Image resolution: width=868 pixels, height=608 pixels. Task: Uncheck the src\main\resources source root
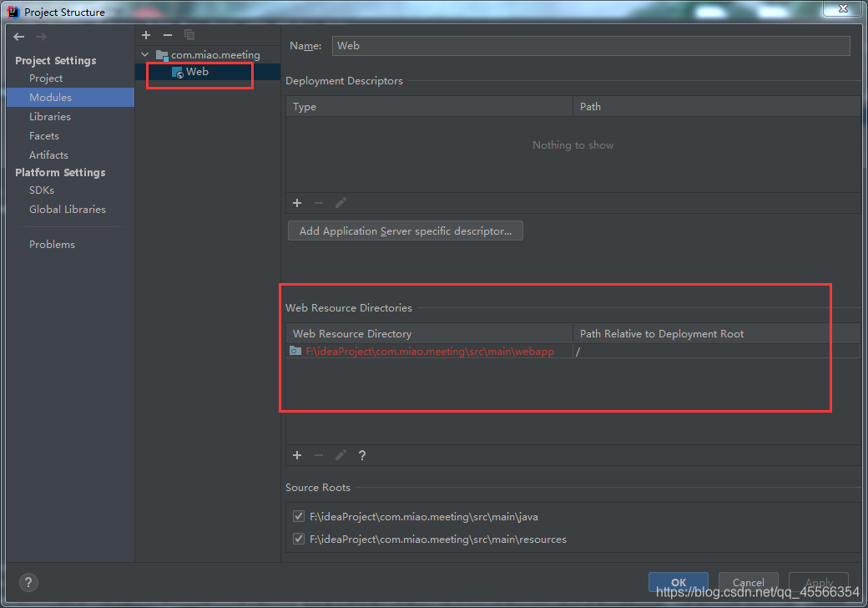click(x=298, y=539)
